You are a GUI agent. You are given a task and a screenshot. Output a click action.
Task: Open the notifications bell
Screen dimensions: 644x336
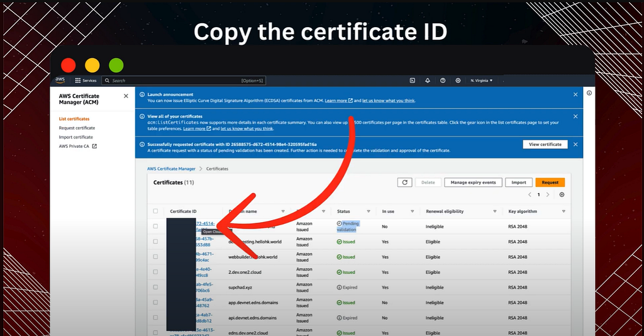pos(428,81)
